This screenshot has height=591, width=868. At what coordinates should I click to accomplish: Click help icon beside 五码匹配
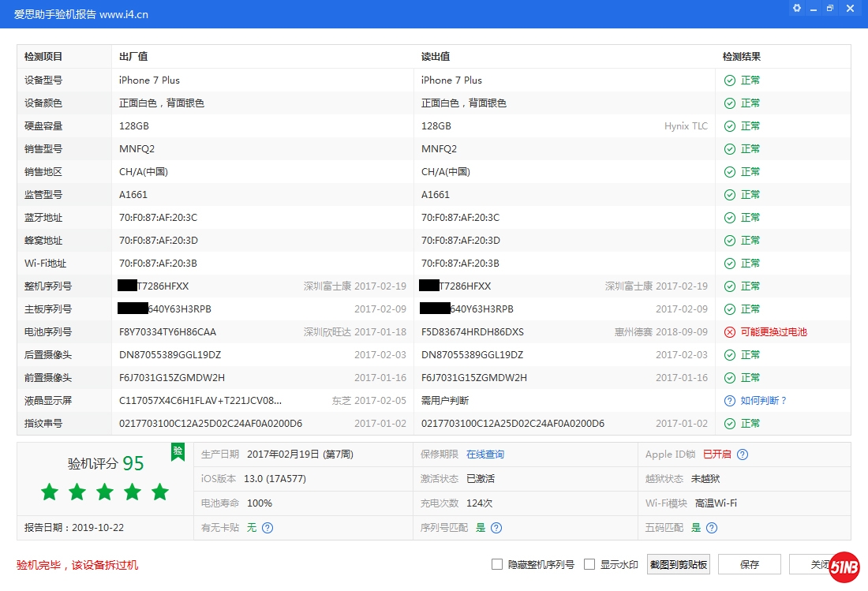(x=712, y=528)
